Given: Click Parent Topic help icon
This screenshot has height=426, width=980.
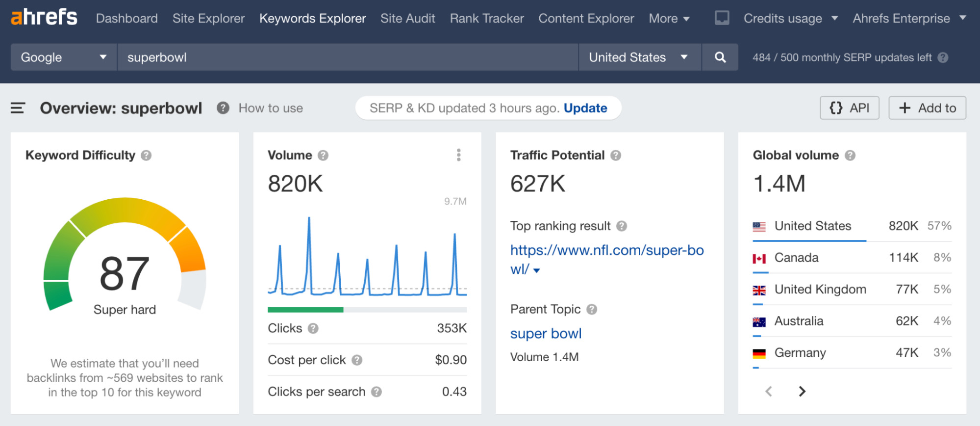Looking at the screenshot, I should (592, 310).
